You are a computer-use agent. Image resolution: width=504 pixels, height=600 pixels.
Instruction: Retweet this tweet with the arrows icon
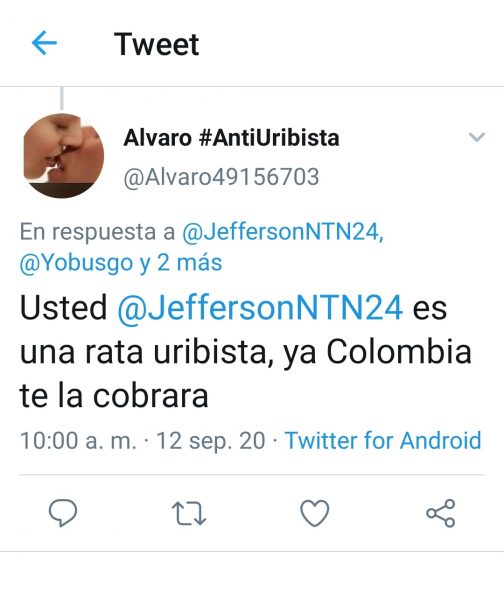coord(189,513)
